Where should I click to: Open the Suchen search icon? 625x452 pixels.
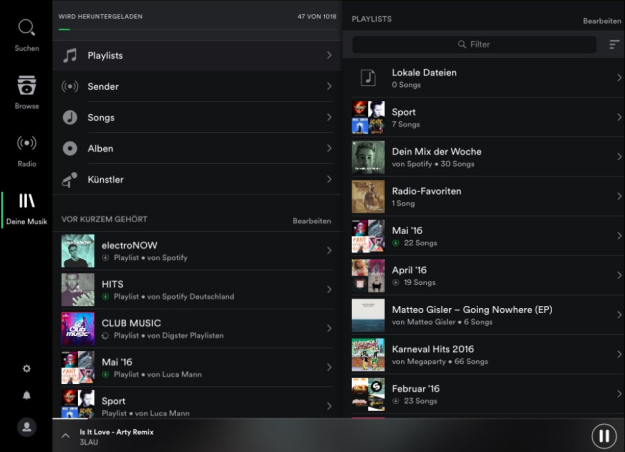[27, 29]
